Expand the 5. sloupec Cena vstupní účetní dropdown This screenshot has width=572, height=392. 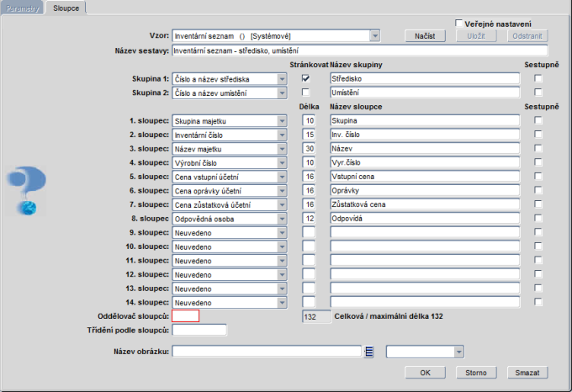click(282, 177)
